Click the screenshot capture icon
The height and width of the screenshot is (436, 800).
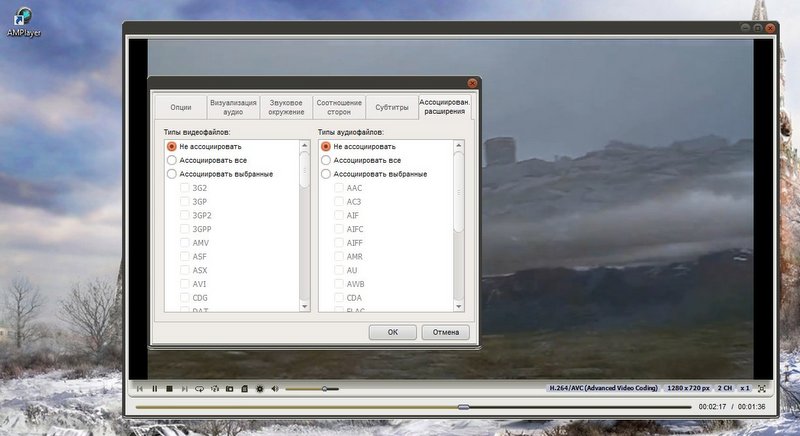tap(230, 389)
